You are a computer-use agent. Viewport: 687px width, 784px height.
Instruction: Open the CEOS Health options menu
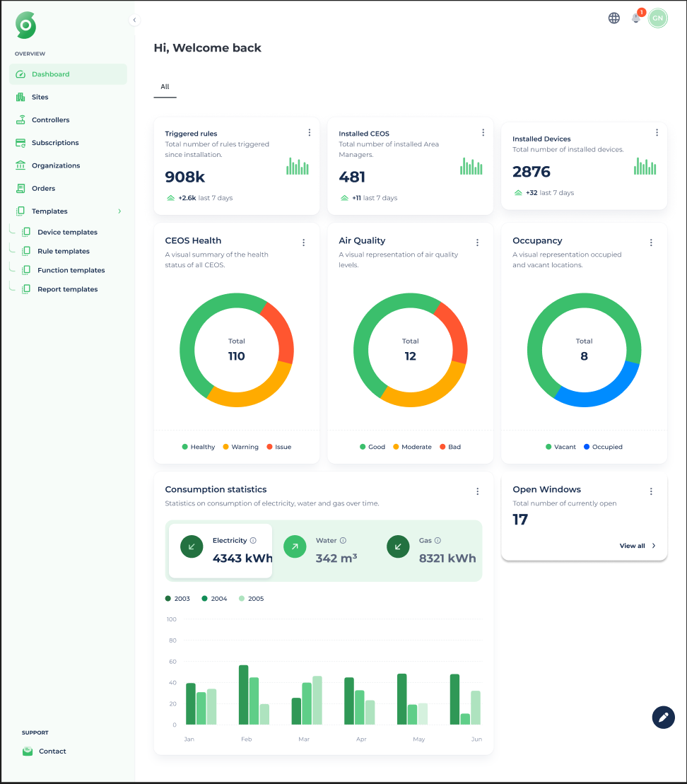click(303, 242)
